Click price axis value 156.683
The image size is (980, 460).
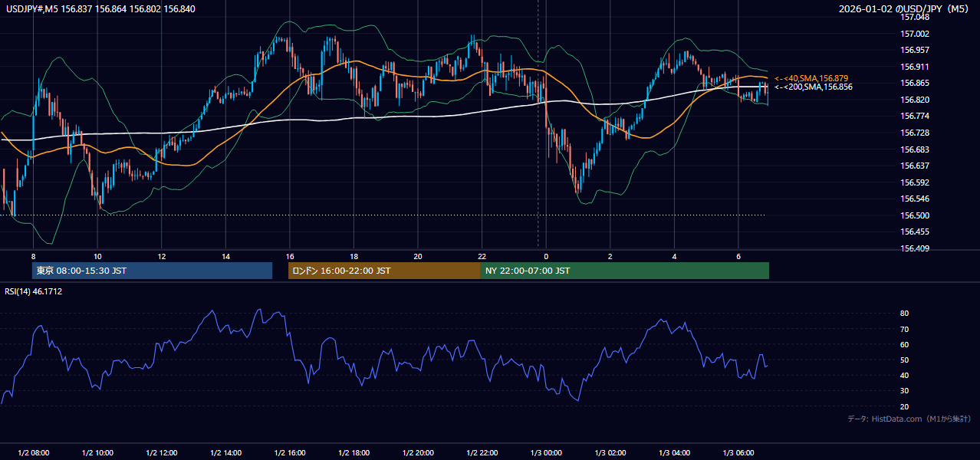915,149
